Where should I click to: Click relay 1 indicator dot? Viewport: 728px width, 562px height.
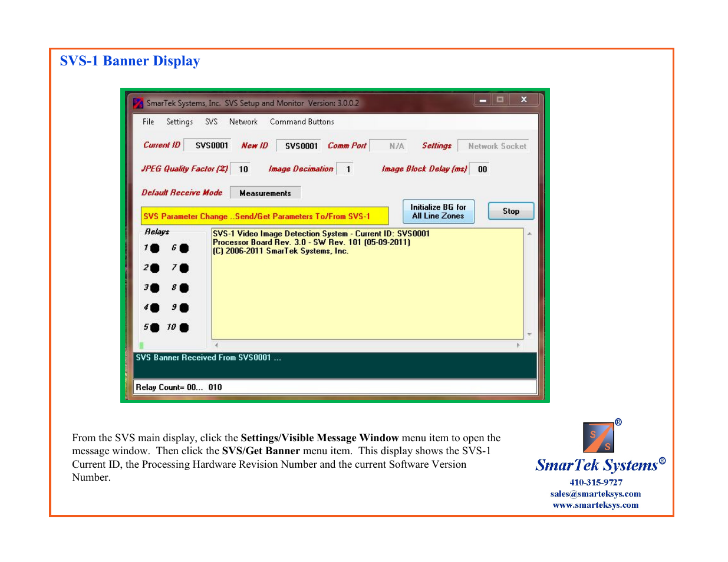coord(155,249)
